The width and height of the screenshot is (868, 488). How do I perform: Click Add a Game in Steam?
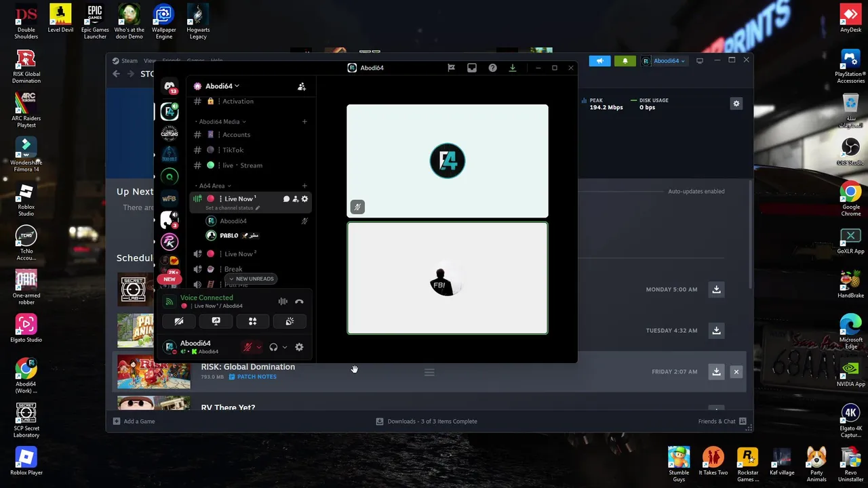click(x=134, y=422)
